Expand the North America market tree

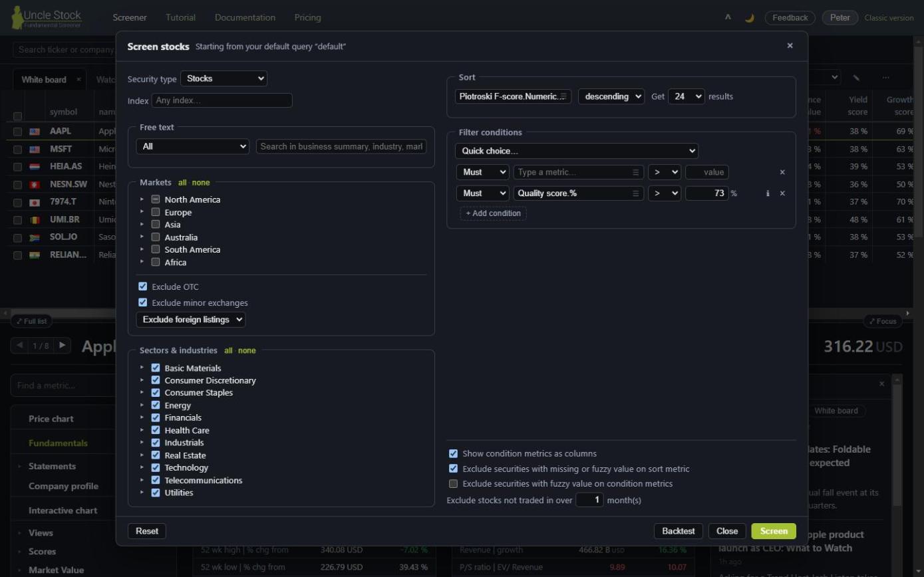click(x=142, y=199)
